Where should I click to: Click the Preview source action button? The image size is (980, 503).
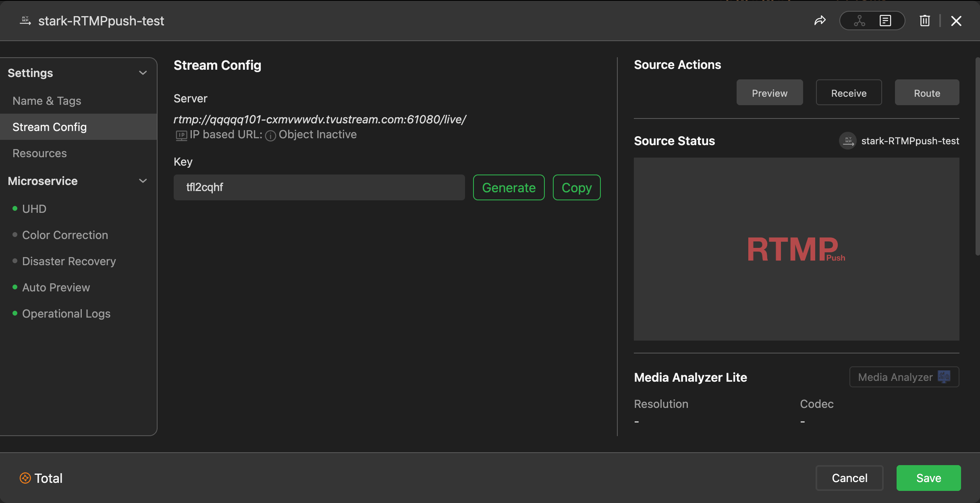tap(770, 93)
